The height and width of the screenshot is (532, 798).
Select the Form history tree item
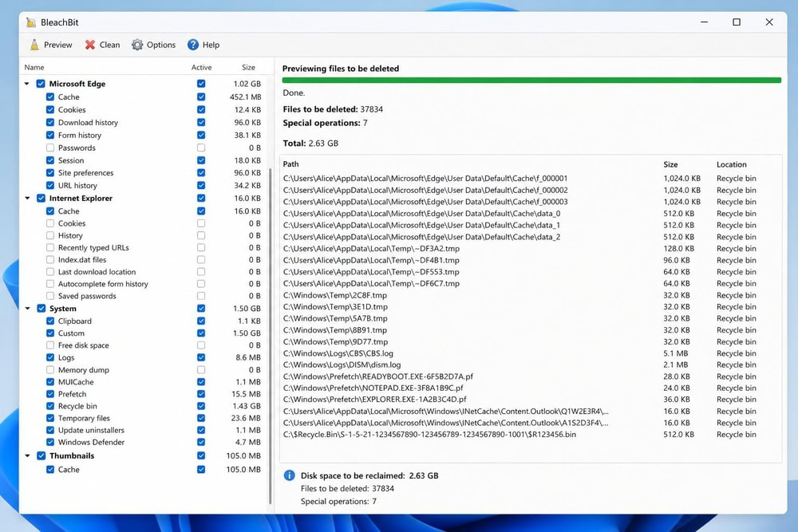(x=79, y=136)
